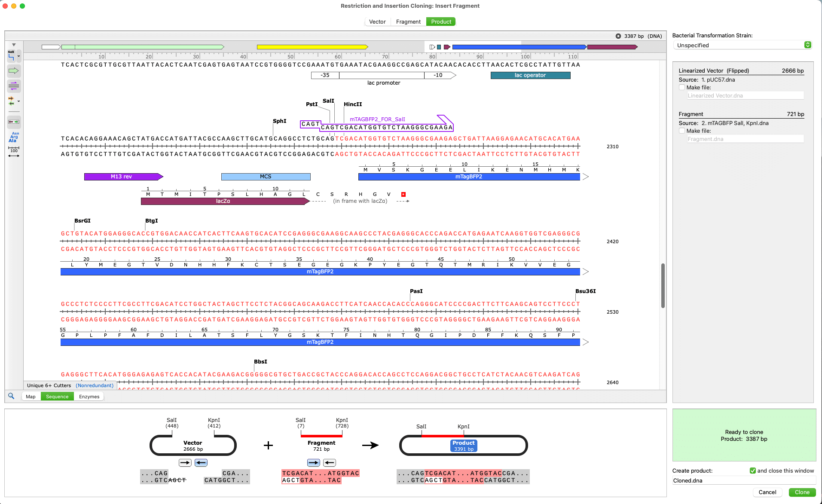The image size is (822, 504).
Task: Switch to the Map tab
Action: point(30,396)
